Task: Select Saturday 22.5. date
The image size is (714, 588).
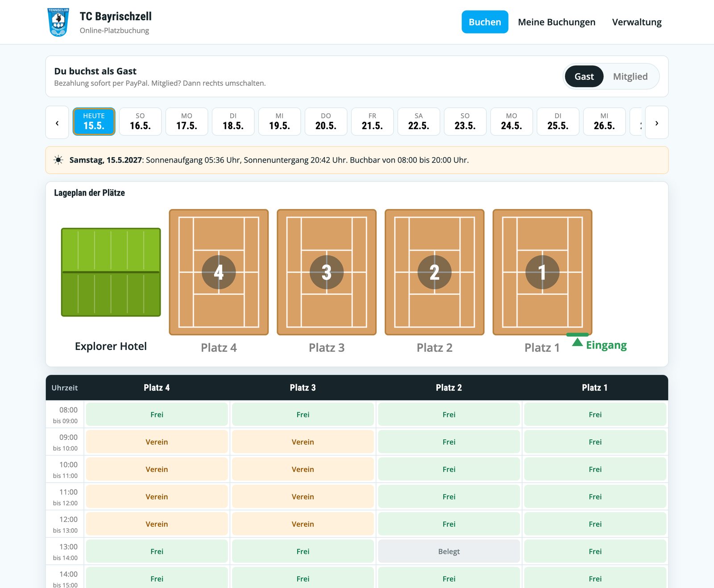Action: pos(419,121)
